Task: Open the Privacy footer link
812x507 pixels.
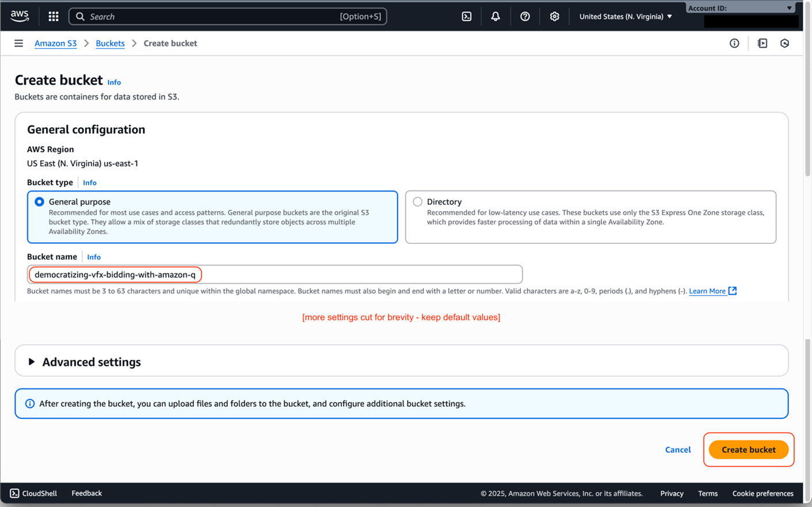Action: [x=672, y=493]
